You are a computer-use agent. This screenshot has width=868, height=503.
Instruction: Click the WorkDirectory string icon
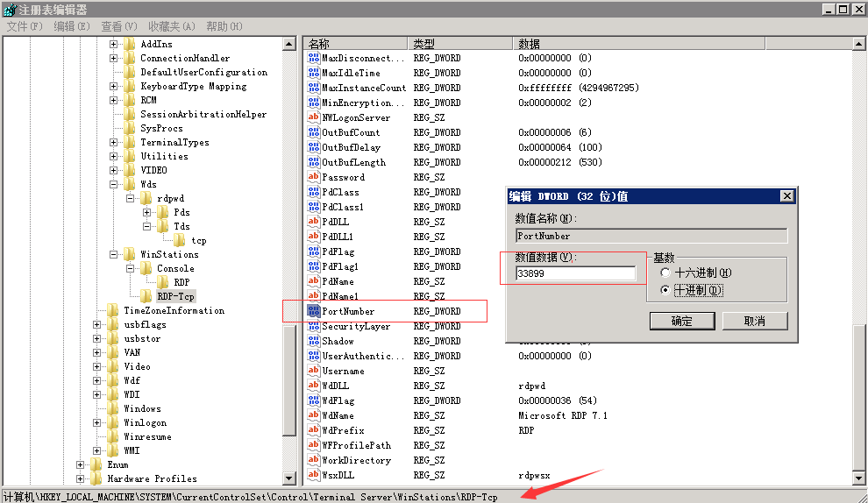[313, 460]
